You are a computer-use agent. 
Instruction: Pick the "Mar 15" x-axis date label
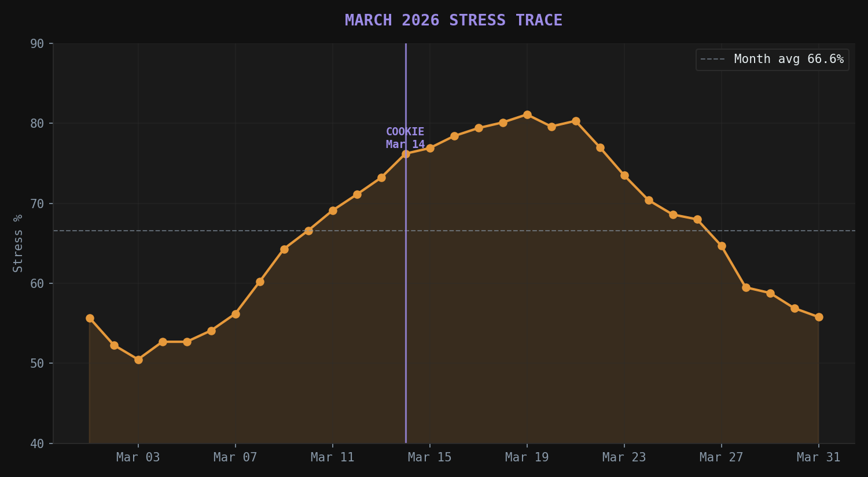point(430,457)
